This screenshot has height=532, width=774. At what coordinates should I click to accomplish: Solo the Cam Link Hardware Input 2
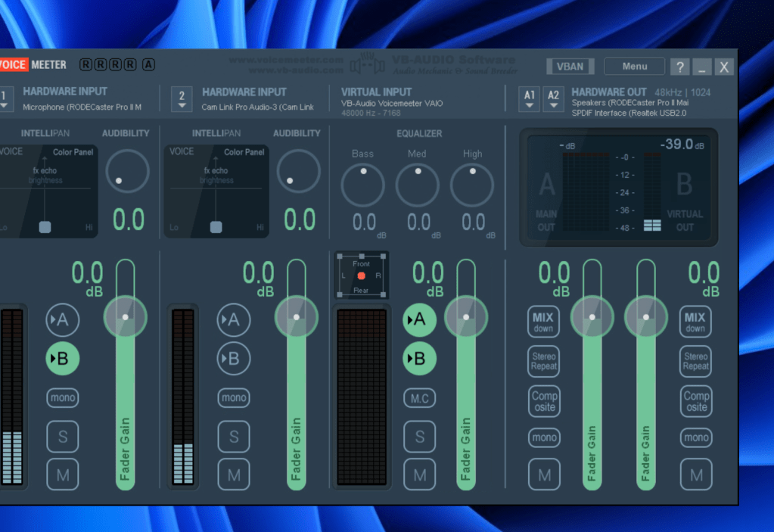click(234, 436)
